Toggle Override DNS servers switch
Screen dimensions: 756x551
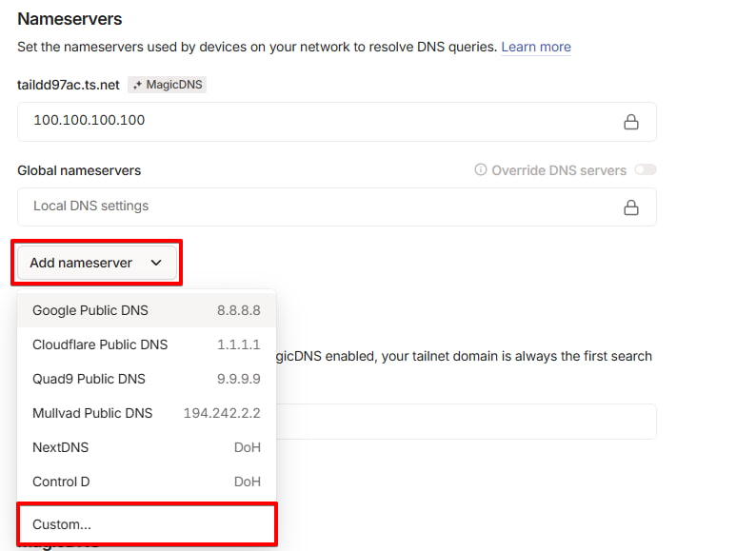click(646, 170)
